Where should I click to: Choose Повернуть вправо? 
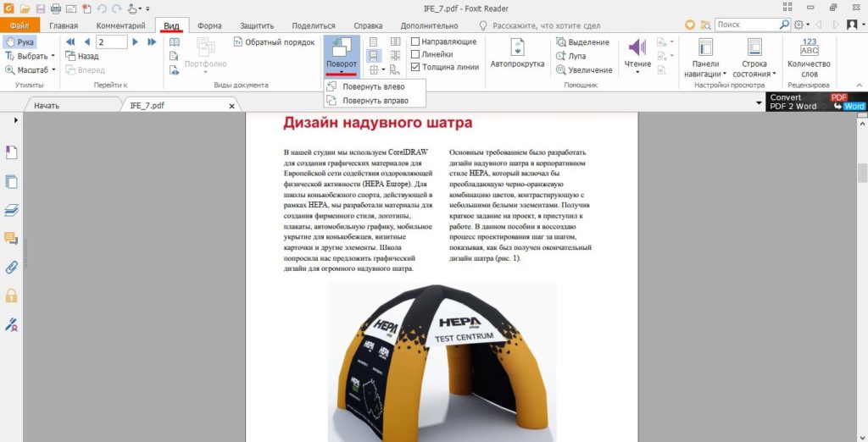pos(374,101)
